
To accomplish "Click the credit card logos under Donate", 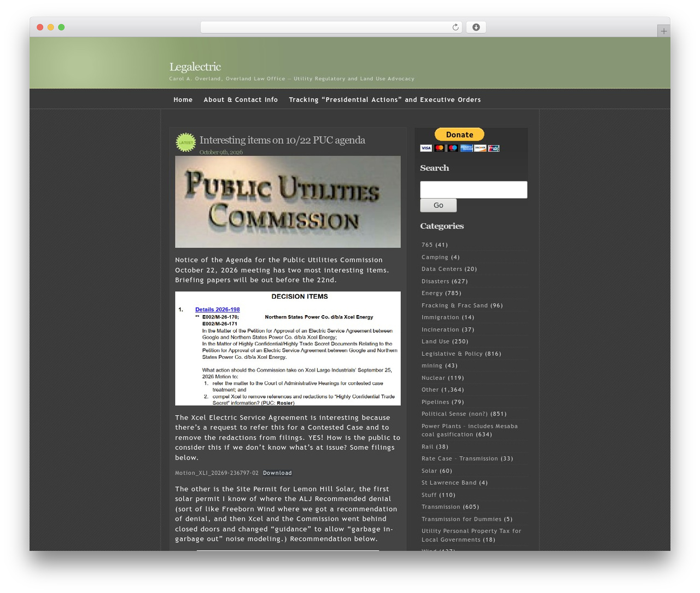I will (x=459, y=148).
